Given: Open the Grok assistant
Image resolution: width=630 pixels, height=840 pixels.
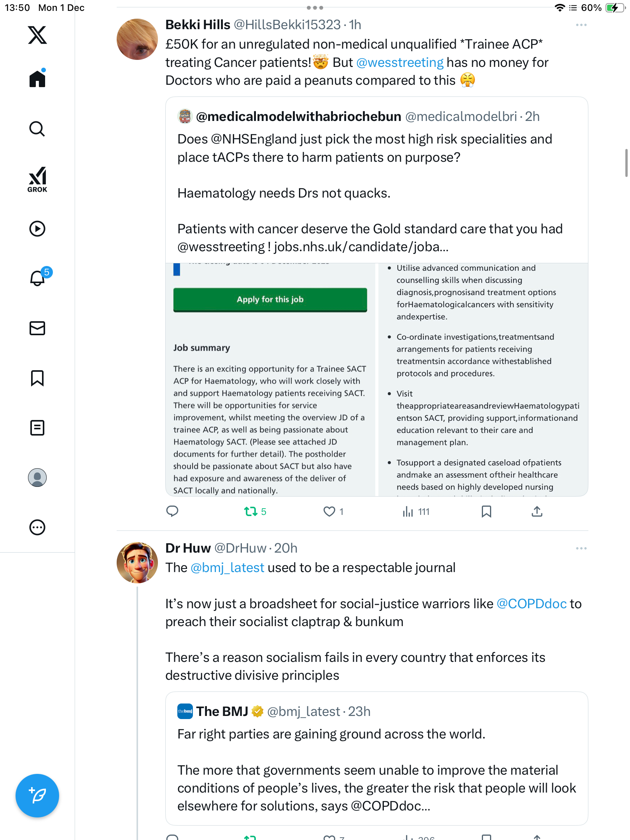Looking at the screenshot, I should pos(37,179).
